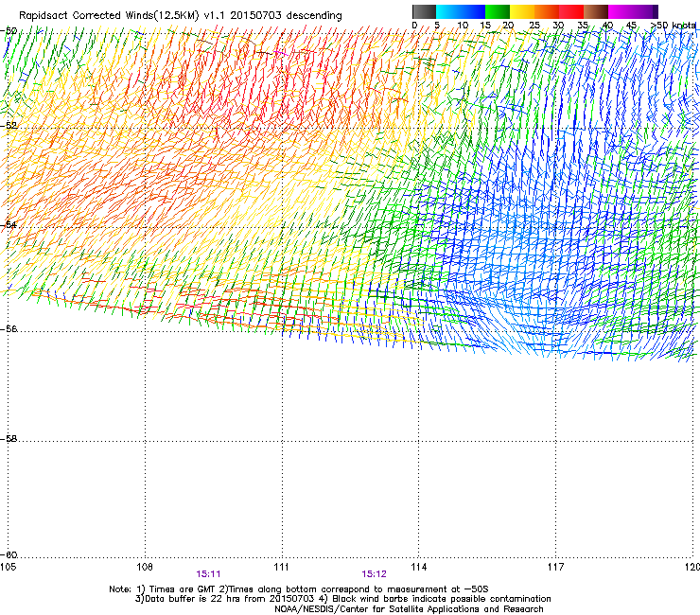This screenshot has width=700, height=615.
Task: Click the brown 35-40 knots legend swatch
Action: click(x=596, y=11)
